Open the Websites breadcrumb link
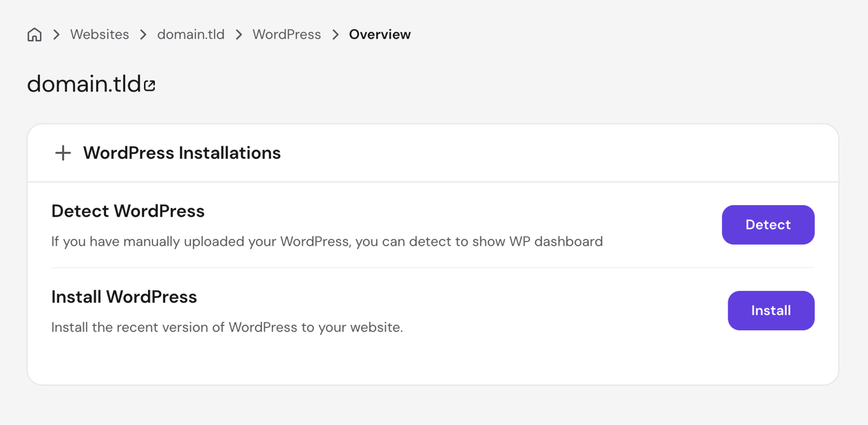The image size is (868, 425). (100, 34)
